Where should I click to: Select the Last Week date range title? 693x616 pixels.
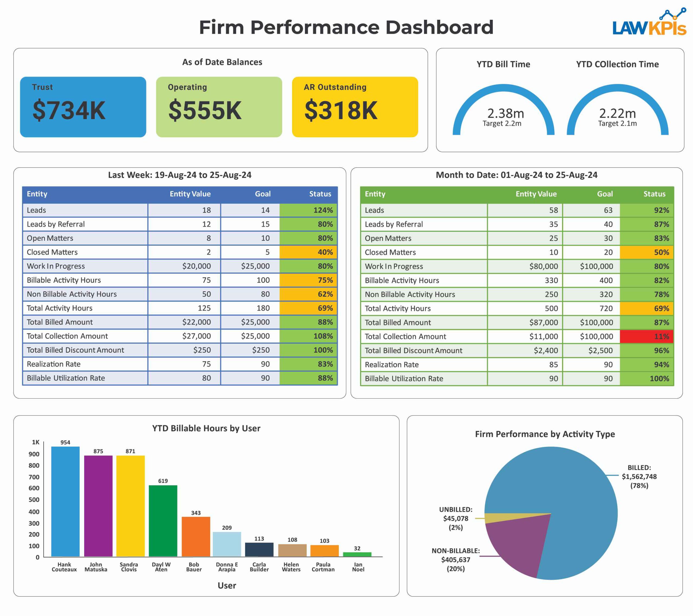click(x=180, y=175)
